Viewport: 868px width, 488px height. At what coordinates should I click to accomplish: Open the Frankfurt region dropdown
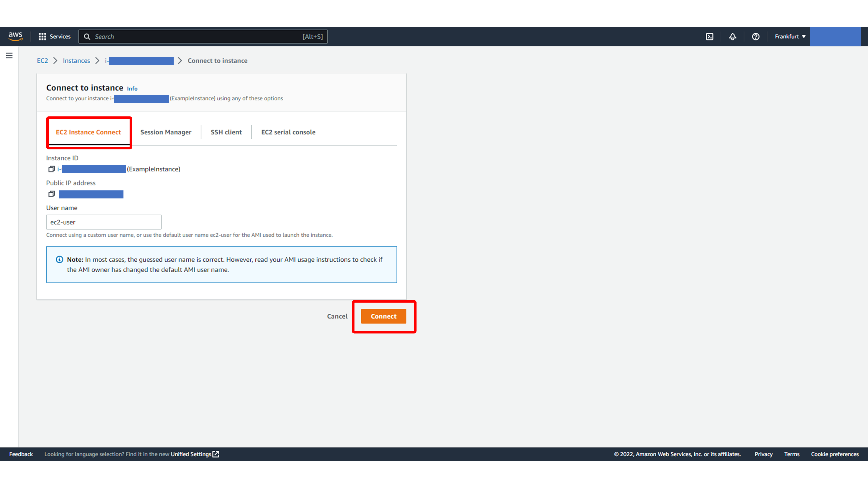coord(790,36)
